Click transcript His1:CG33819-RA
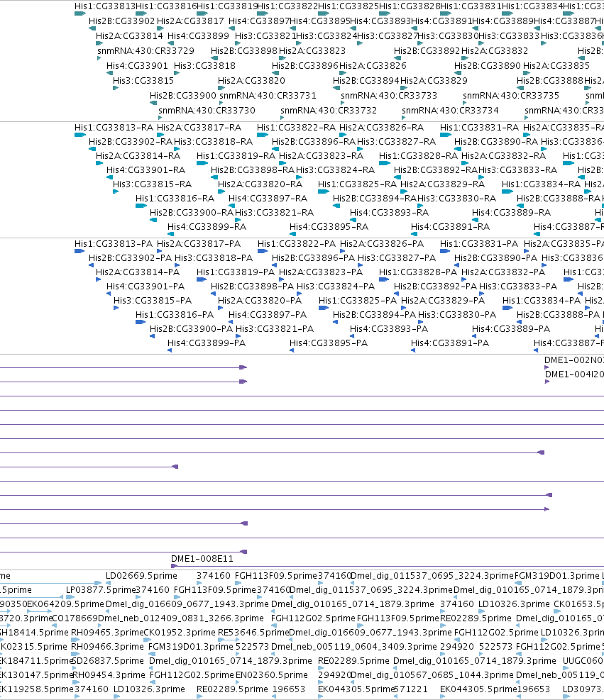Viewport: 604px width, 700px height. (x=236, y=156)
